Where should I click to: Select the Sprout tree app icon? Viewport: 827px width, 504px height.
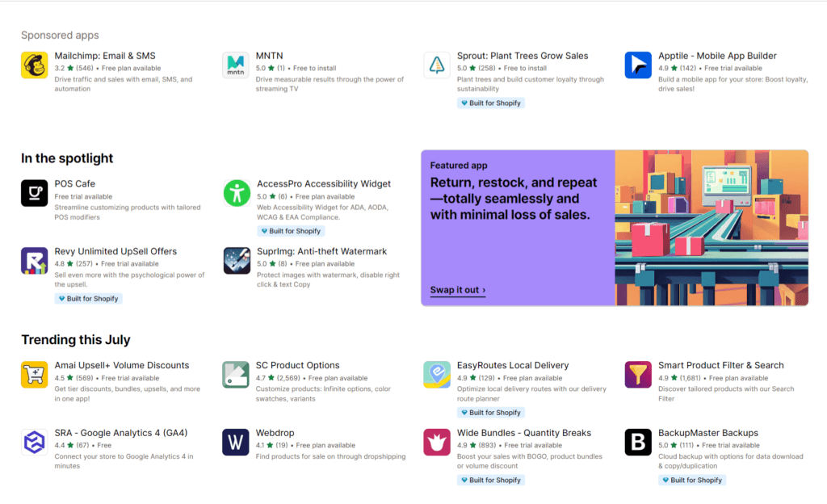437,65
